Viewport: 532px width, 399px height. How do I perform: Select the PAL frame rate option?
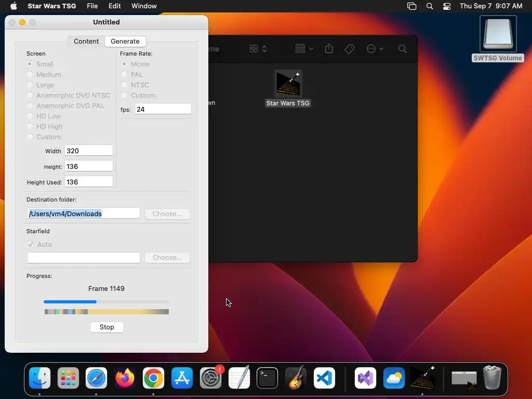point(132,75)
